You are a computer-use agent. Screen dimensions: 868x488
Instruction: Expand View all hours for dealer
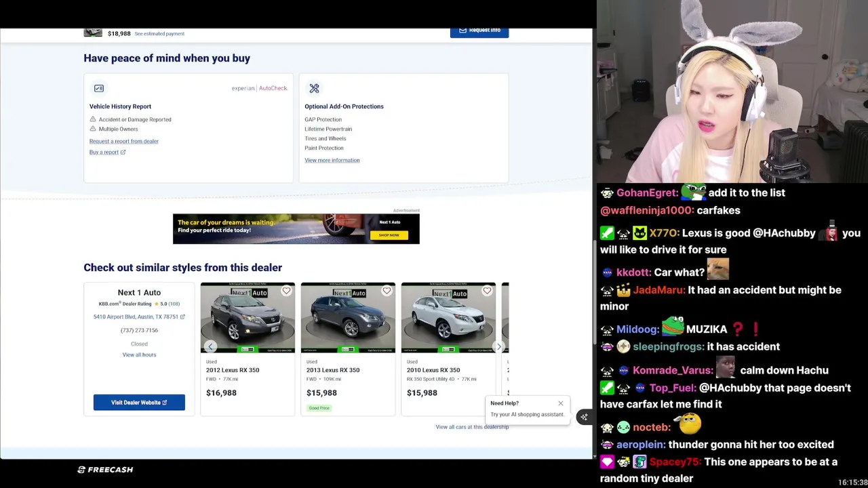click(x=139, y=354)
